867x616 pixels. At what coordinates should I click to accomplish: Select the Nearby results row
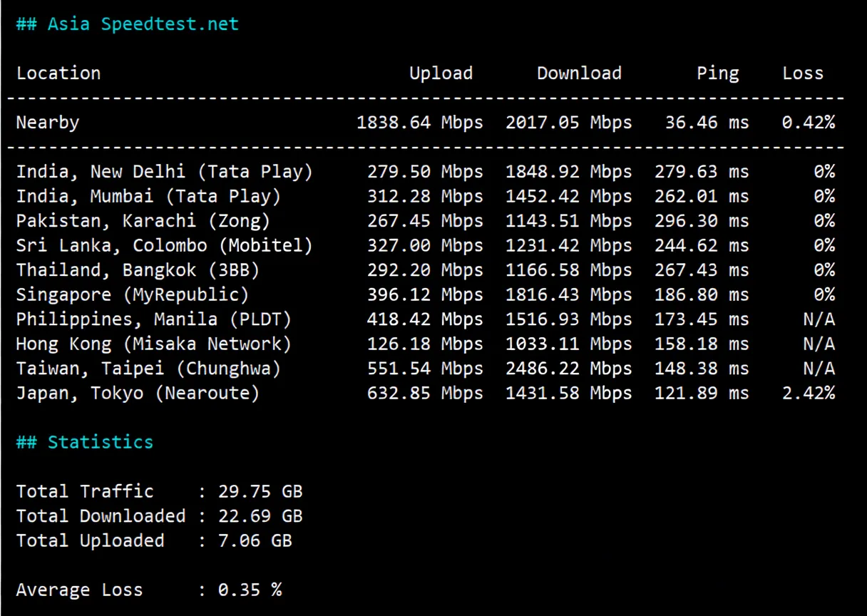pos(47,122)
